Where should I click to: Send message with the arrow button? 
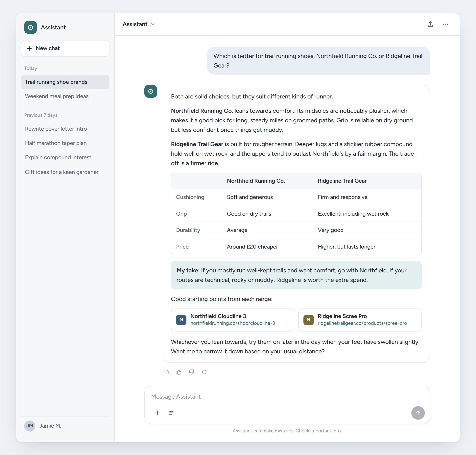pyautogui.click(x=418, y=413)
